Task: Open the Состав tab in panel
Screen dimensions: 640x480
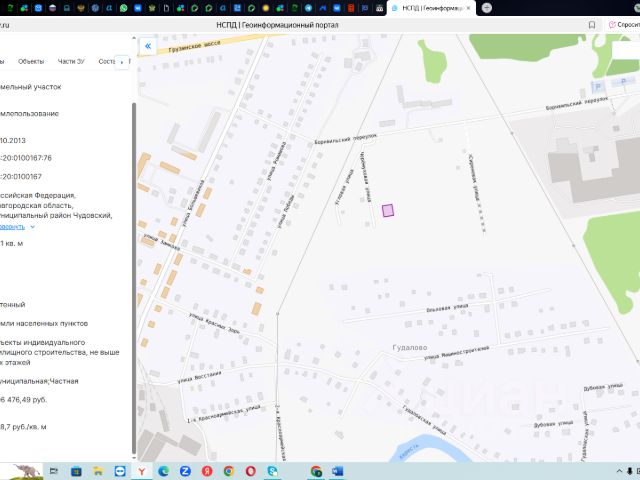Action: 107,61
